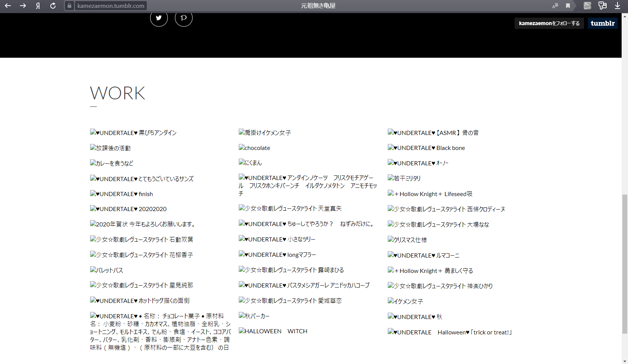
Task: Open the profile avatar icon in toolbar
Action: pyautogui.click(x=587, y=6)
